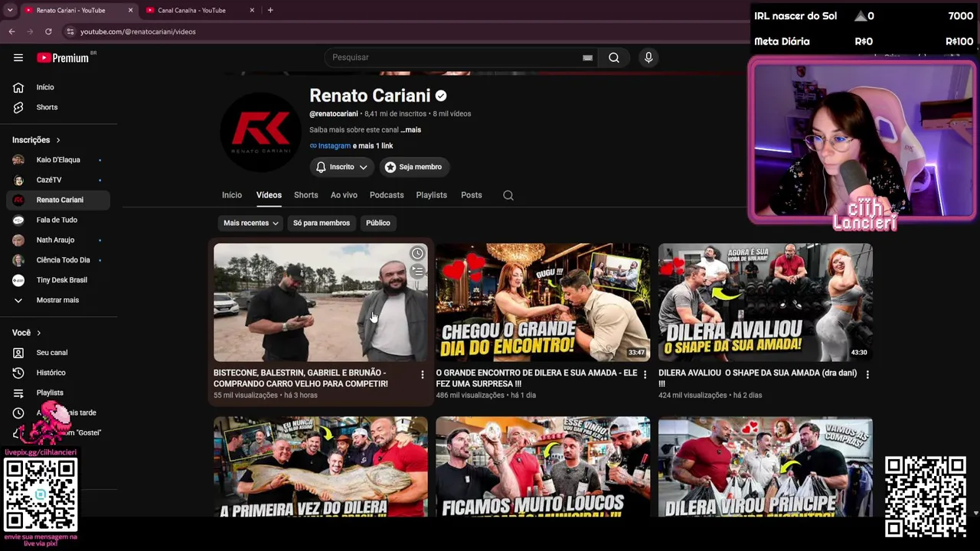The width and height of the screenshot is (980, 551).
Task: Close the Canal Canalha browser tab
Action: tap(252, 10)
